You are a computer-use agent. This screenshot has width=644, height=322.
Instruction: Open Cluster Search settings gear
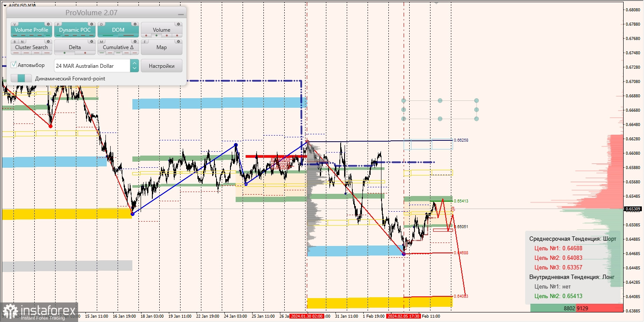coord(48,41)
